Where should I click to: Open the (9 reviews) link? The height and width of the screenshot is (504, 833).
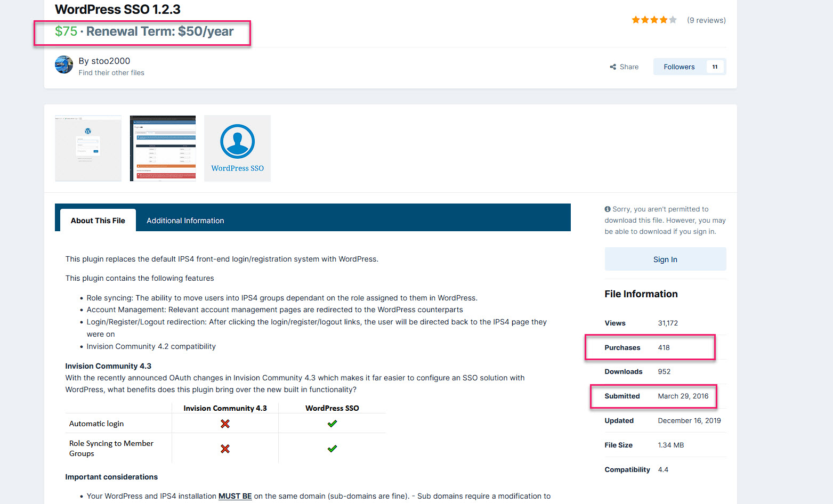coord(706,20)
